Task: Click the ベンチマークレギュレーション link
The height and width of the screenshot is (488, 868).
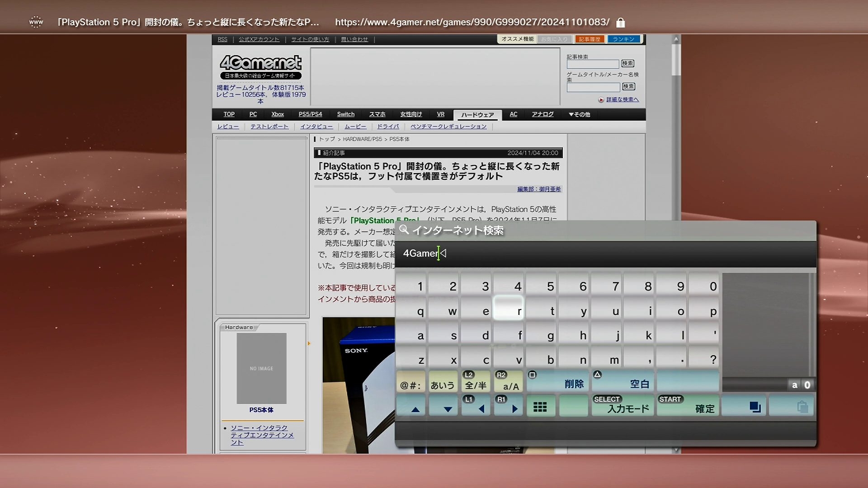Action: click(448, 127)
